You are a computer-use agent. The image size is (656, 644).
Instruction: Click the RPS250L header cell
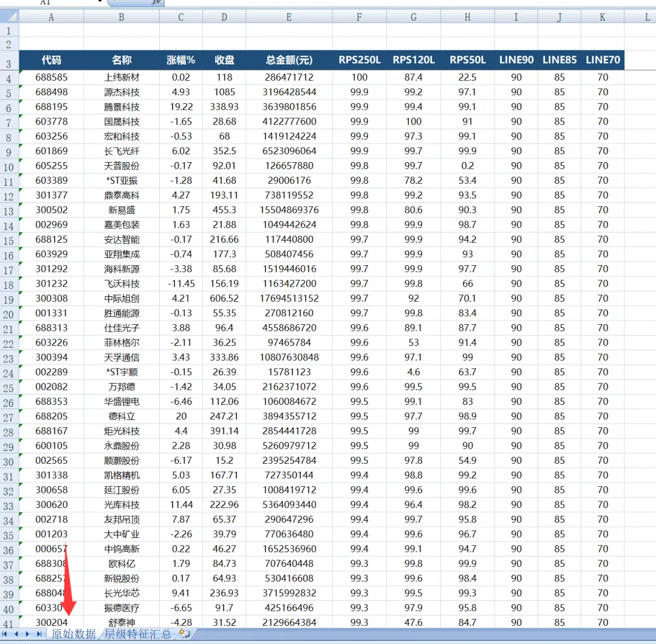point(360,60)
